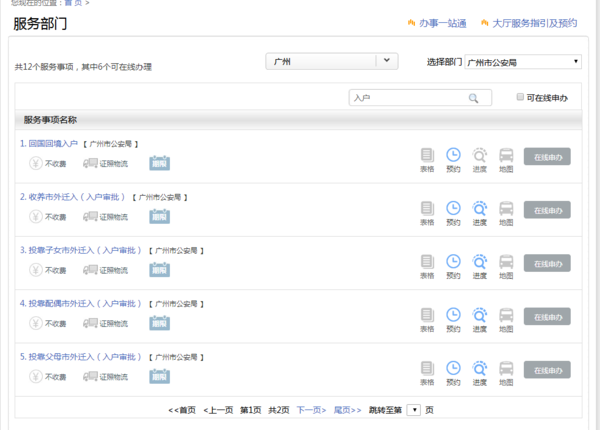This screenshot has width=600, height=430.
Task: Click 地图 bus icon for 投靠配偶市外迁入
Action: coord(507,315)
